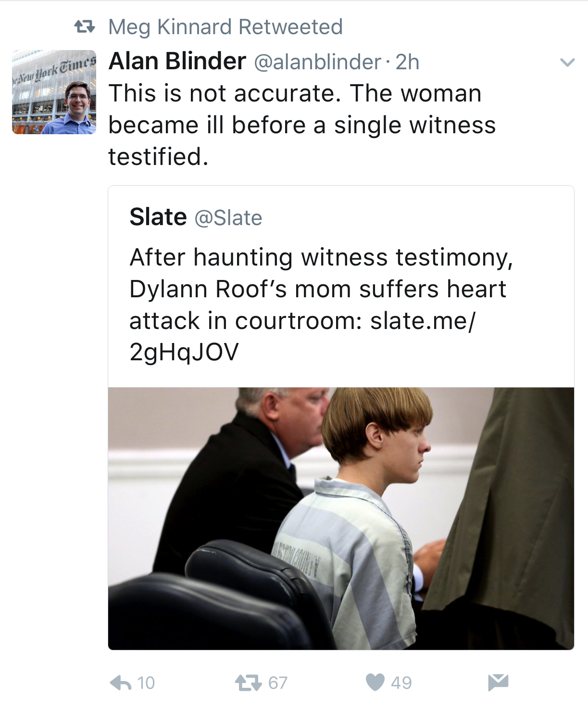Screen dimensions: 588x709
Task: Open the Slate account name
Action: pos(158,217)
